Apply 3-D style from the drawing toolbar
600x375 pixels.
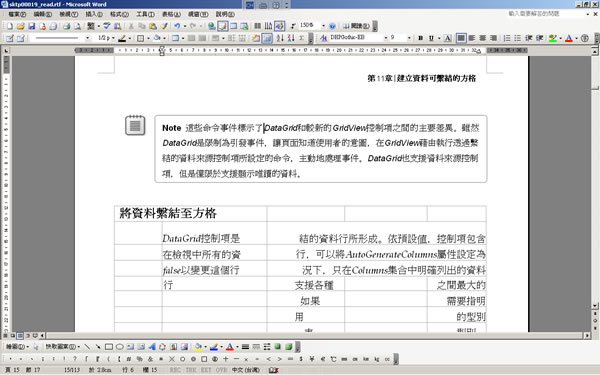click(289, 347)
